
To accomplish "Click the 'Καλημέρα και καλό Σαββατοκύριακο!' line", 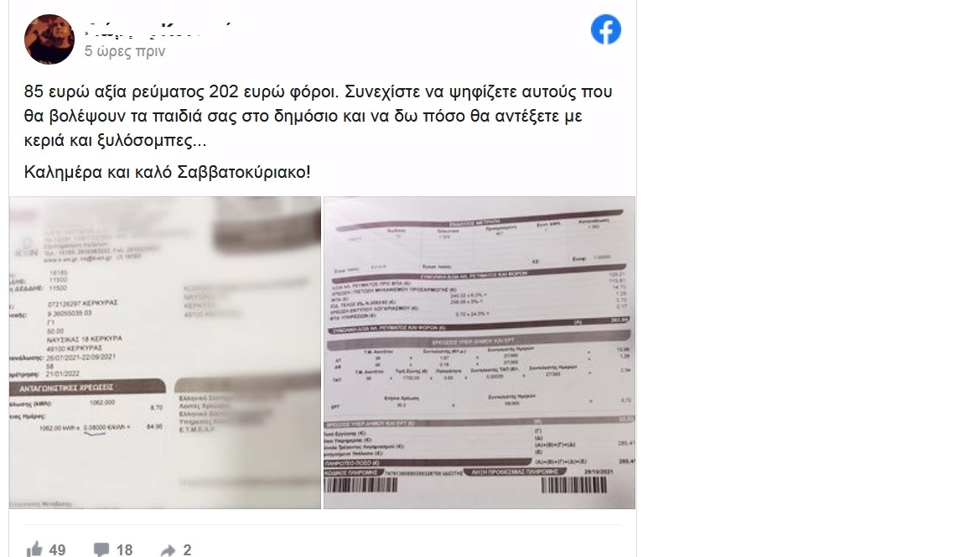I will coord(167,172).
